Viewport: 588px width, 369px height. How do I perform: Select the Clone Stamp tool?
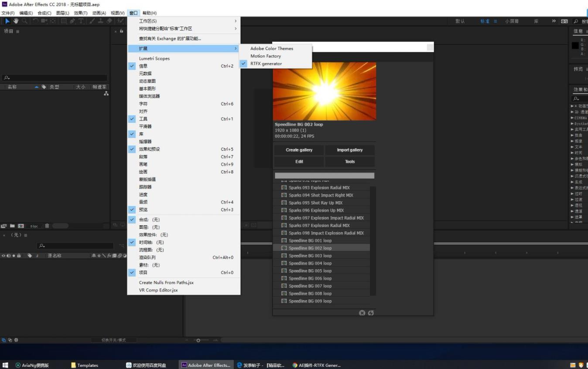pyautogui.click(x=101, y=20)
